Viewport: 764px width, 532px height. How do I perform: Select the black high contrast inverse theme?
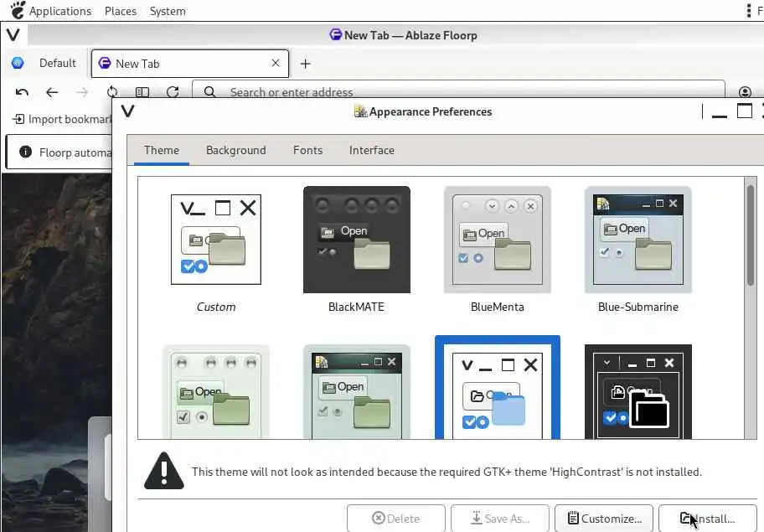(638, 392)
